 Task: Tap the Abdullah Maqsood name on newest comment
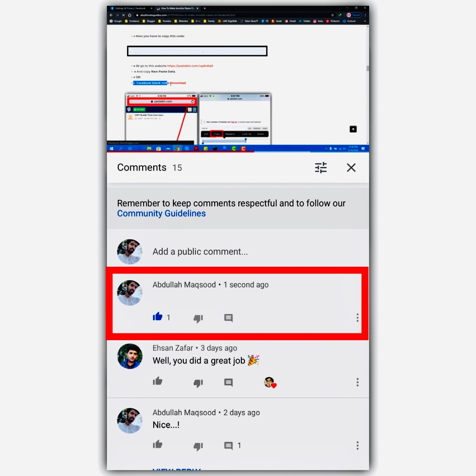[x=184, y=285]
